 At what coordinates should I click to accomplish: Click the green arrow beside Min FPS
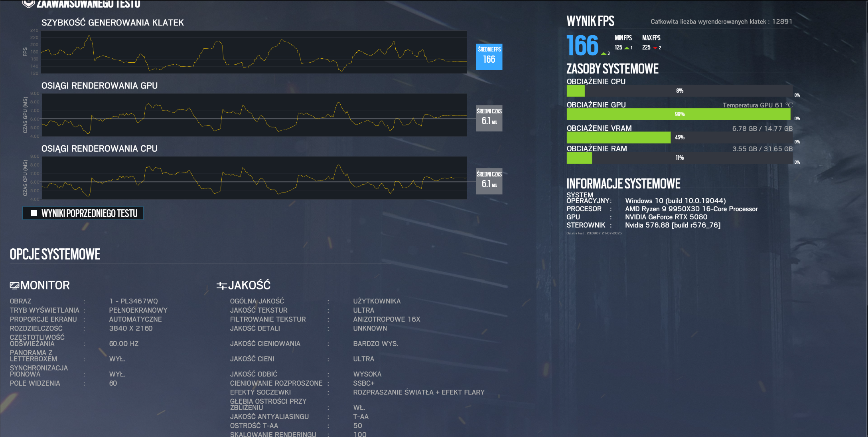coord(627,48)
